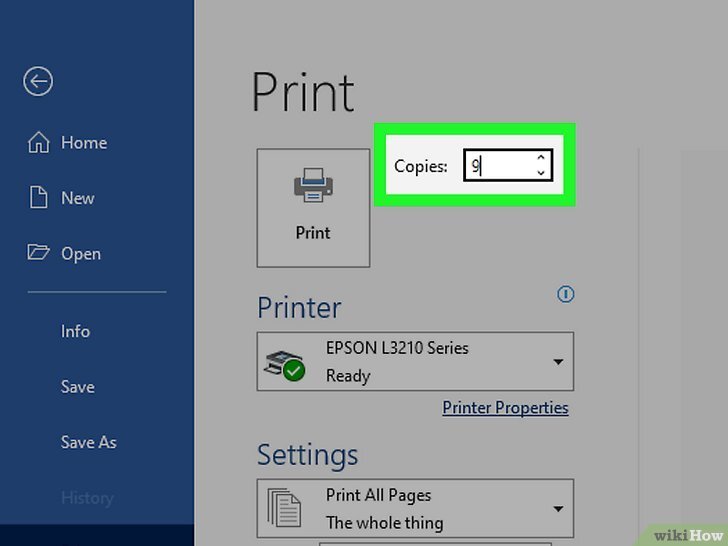Click the blue printer info icon
Image resolution: width=728 pixels, height=546 pixels.
(566, 294)
